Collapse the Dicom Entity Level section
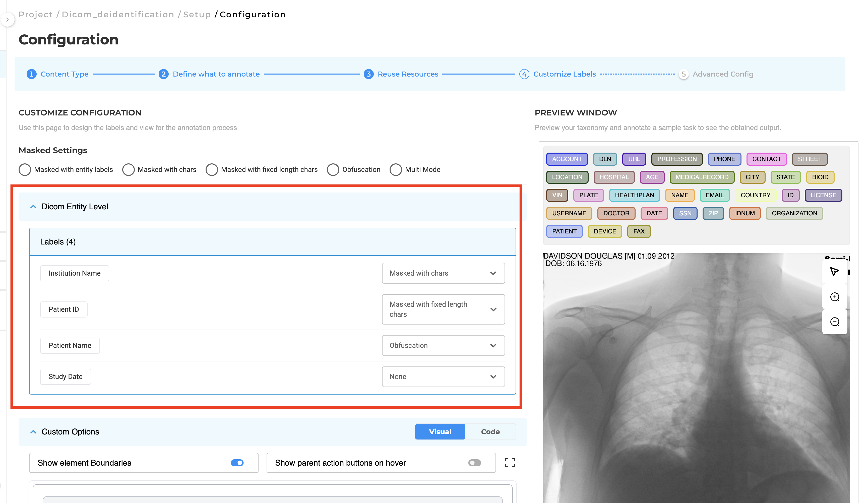This screenshot has height=503, width=868. pyautogui.click(x=33, y=207)
